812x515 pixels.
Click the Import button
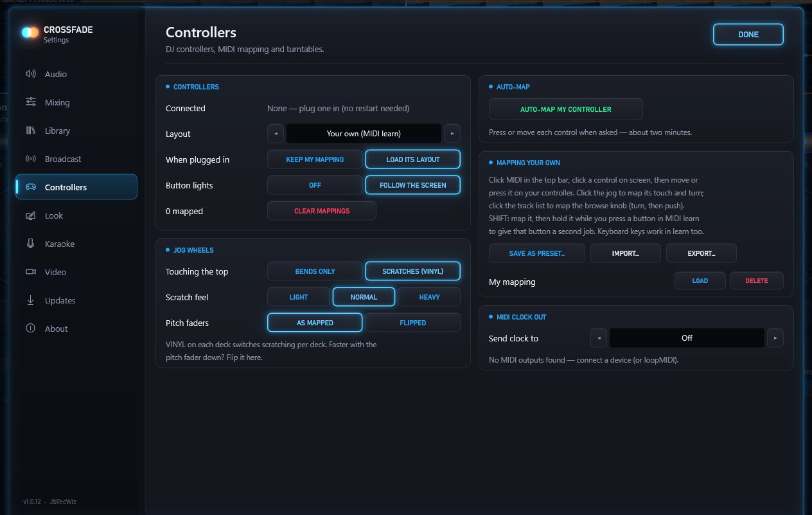point(626,253)
